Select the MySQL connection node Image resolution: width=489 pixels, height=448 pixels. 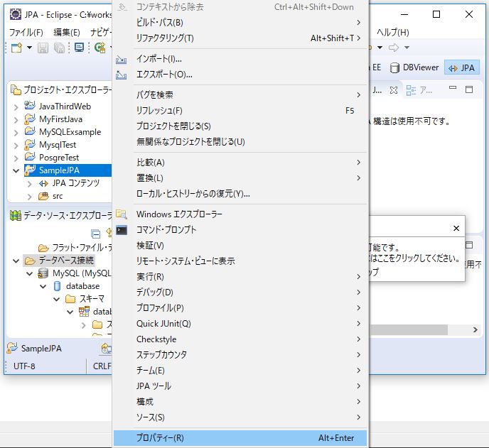81,273
